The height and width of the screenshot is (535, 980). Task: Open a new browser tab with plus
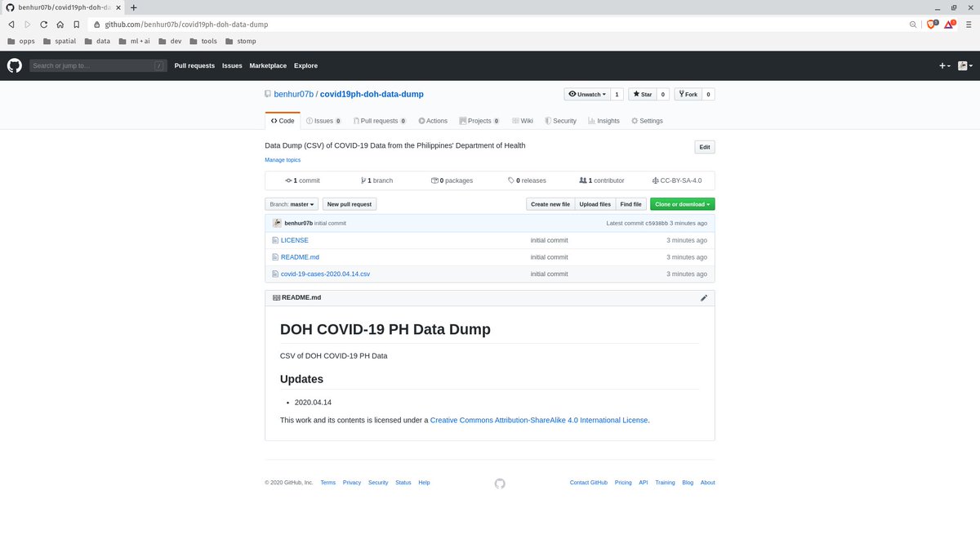134,7
